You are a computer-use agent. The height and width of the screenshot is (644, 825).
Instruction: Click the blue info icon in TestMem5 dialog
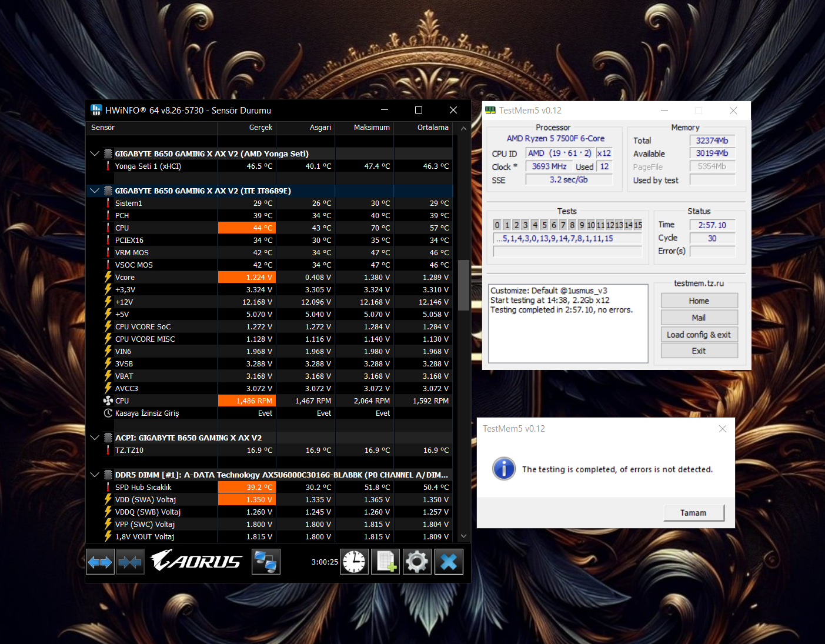504,469
